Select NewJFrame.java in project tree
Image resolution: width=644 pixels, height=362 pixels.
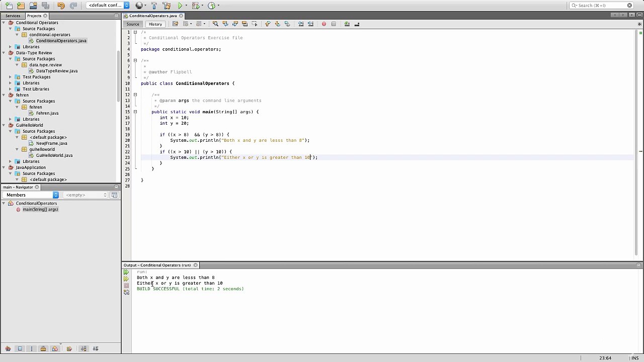[51, 143]
